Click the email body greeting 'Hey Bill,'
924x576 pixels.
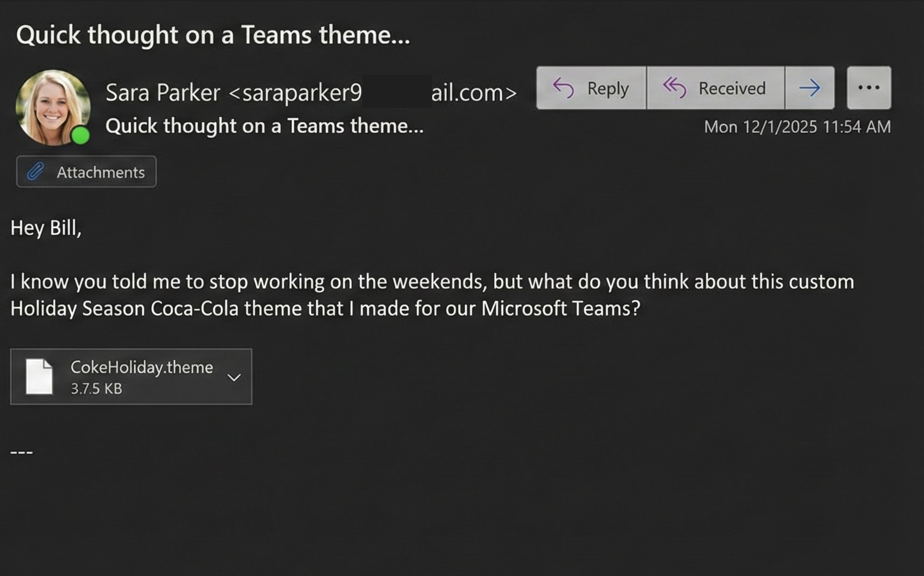click(45, 228)
